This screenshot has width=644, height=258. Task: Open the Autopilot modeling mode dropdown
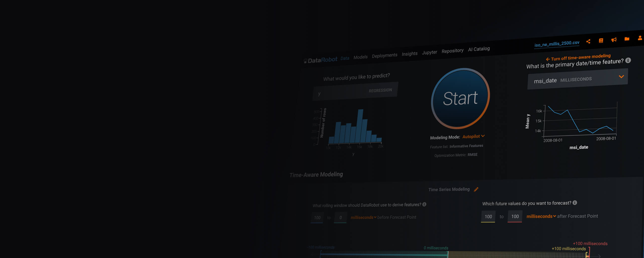point(473,136)
